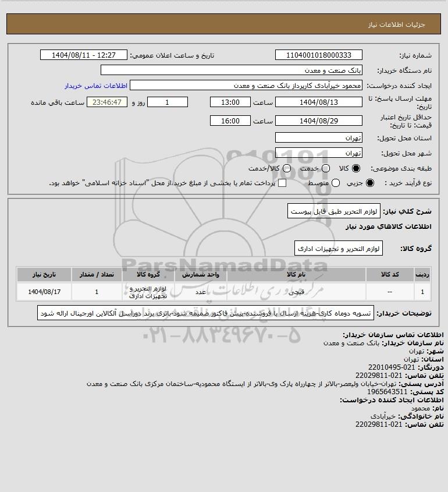Select the جزیی purchase type radio
This screenshot has width=448, height=492.
pyautogui.click(x=370, y=183)
